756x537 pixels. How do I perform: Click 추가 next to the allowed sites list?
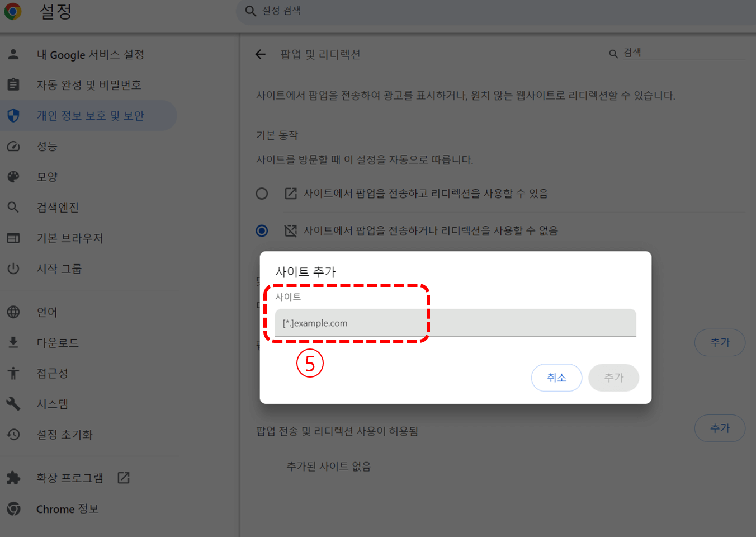720,428
